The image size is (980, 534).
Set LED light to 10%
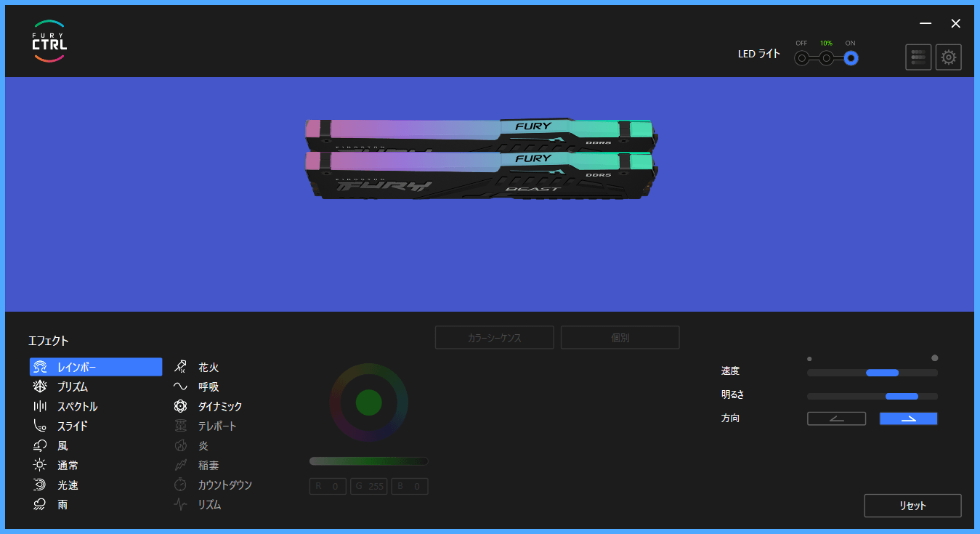pos(826,58)
